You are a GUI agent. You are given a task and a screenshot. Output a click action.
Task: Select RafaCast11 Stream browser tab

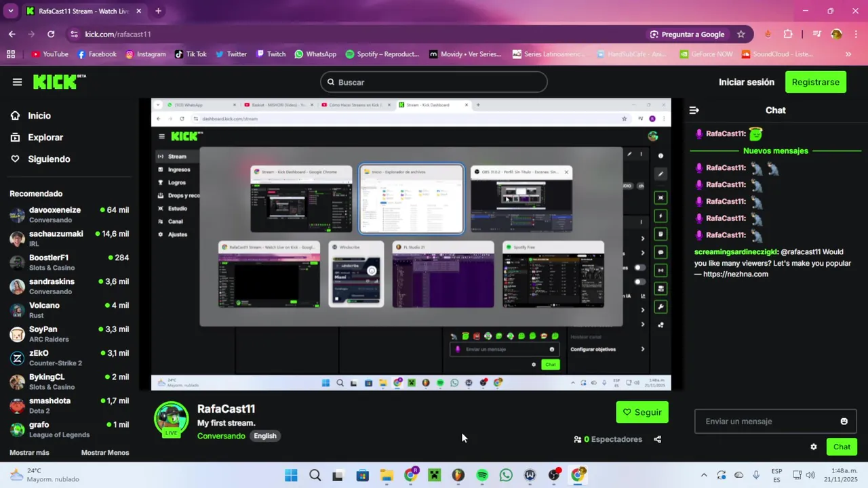(x=84, y=11)
